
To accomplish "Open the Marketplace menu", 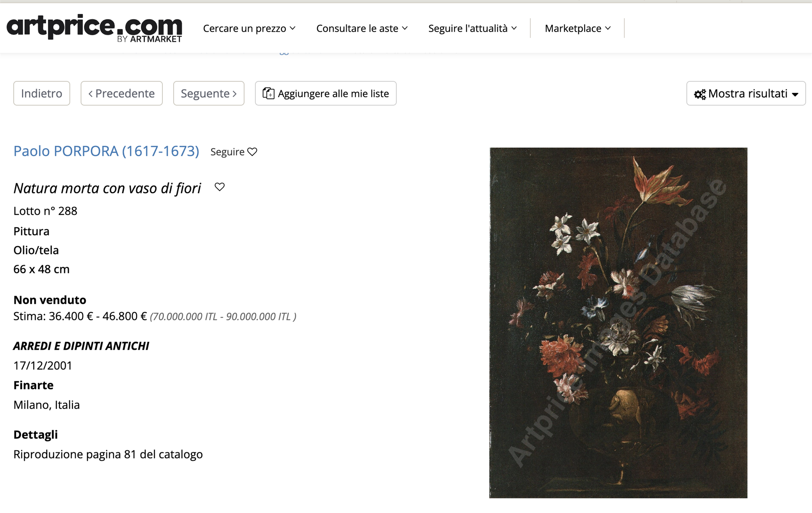I will (x=578, y=28).
